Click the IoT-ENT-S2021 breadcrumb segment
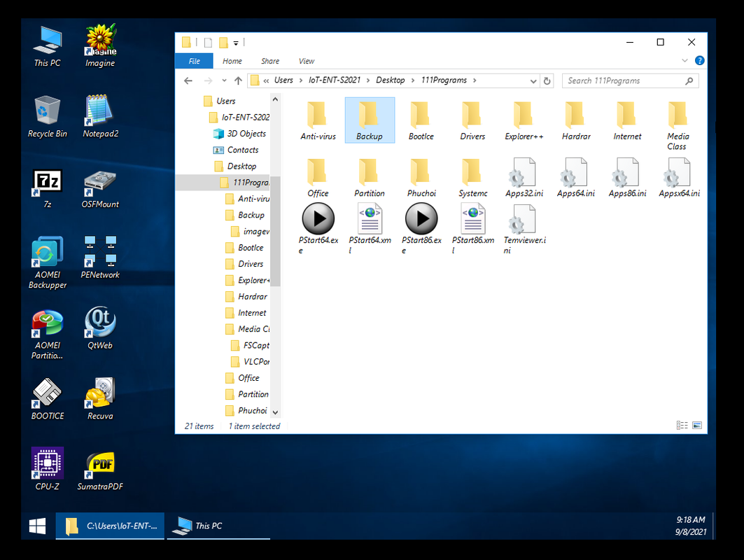The image size is (744, 560). click(335, 80)
